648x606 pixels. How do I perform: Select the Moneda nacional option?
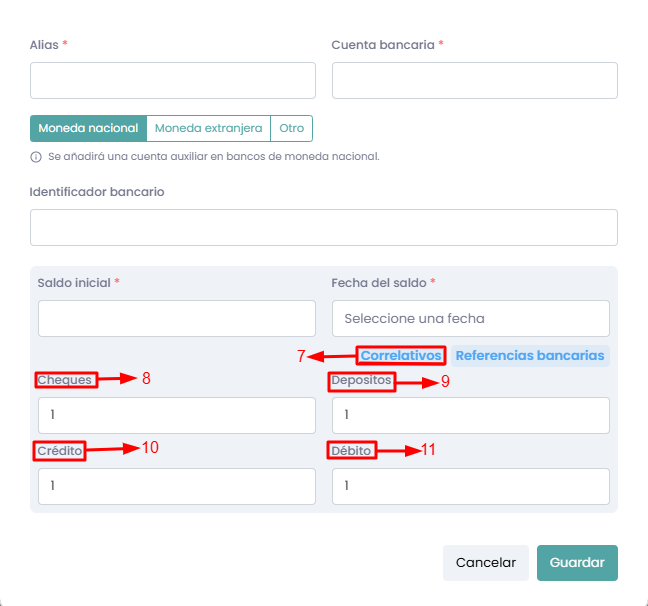coord(88,128)
